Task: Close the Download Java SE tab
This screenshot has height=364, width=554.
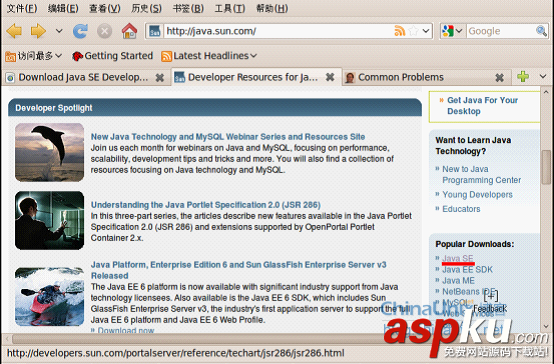Action: 160,77
